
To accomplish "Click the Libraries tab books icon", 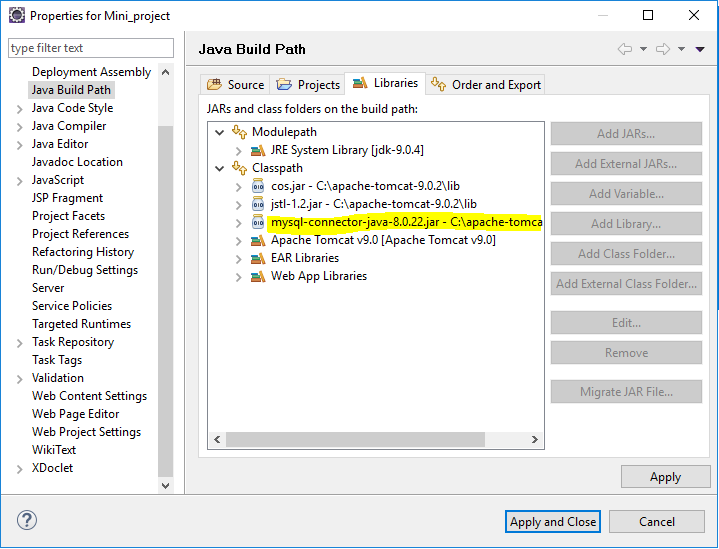I will point(360,83).
